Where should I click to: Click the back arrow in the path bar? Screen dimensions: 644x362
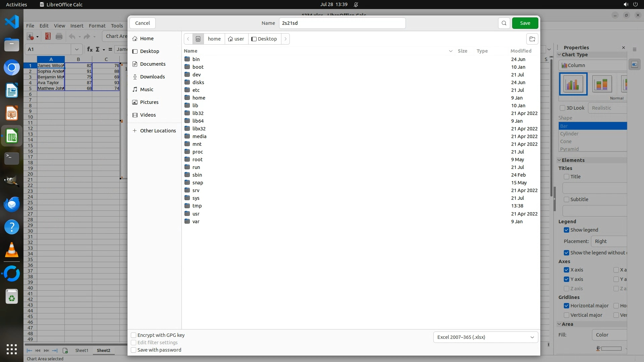(x=188, y=39)
